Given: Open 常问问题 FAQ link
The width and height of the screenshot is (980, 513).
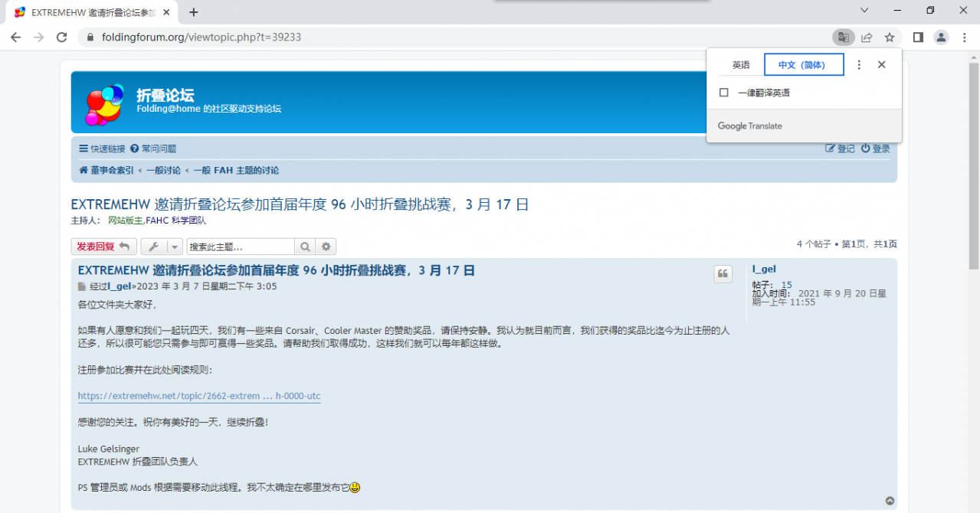Looking at the screenshot, I should (153, 149).
